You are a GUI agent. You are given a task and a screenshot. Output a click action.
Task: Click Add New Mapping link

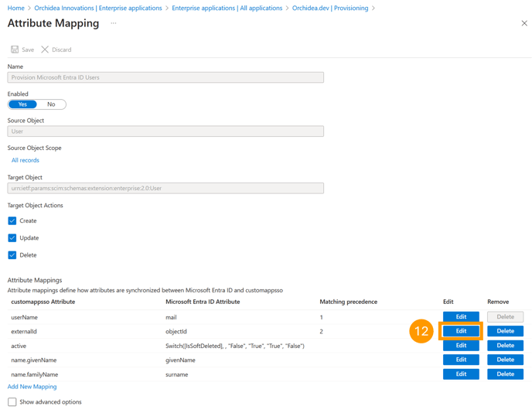click(x=32, y=387)
